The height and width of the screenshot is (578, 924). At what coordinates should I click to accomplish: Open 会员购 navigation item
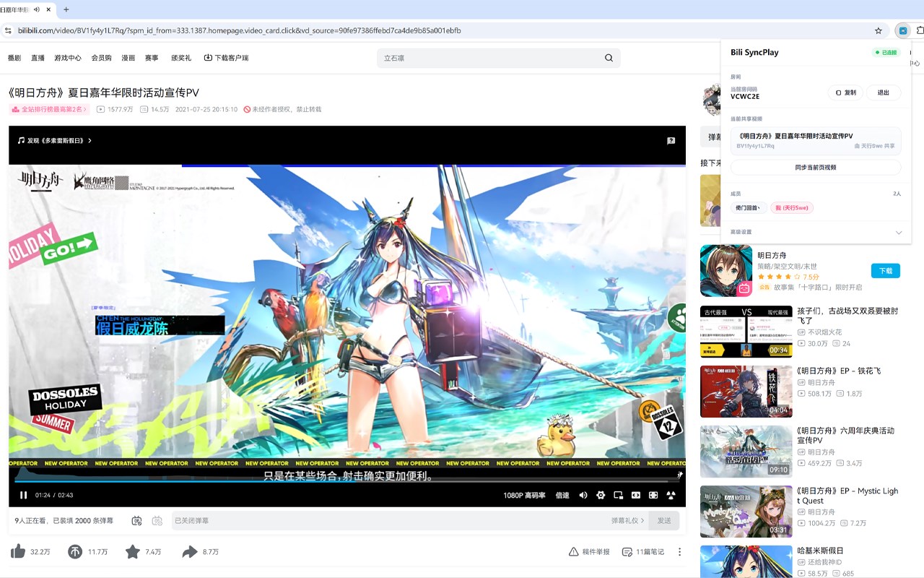click(101, 58)
